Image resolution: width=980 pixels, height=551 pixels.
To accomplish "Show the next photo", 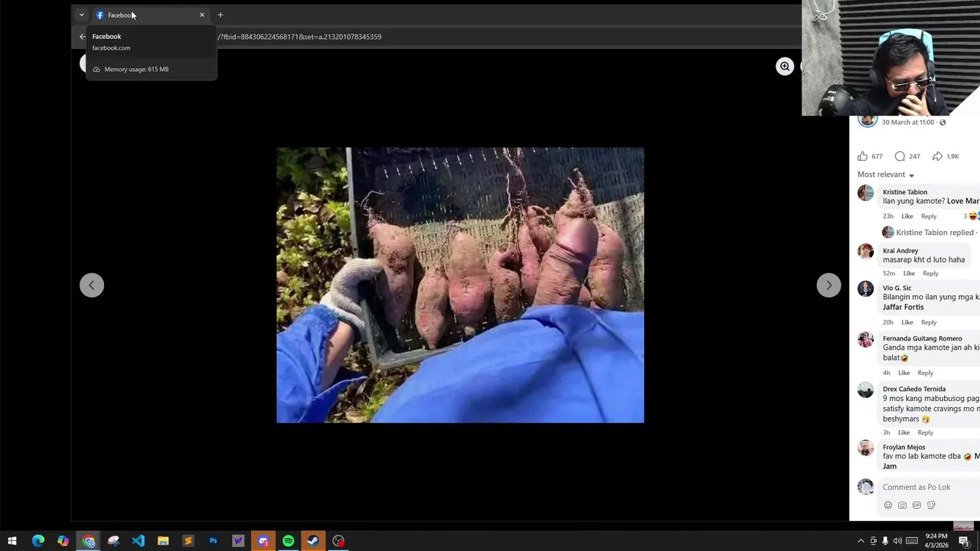I will pos(828,285).
